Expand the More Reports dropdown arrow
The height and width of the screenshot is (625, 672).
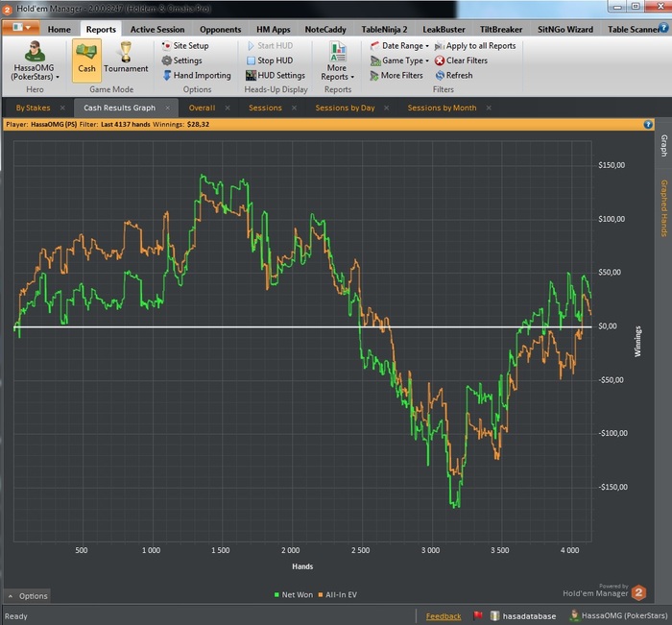(352, 77)
